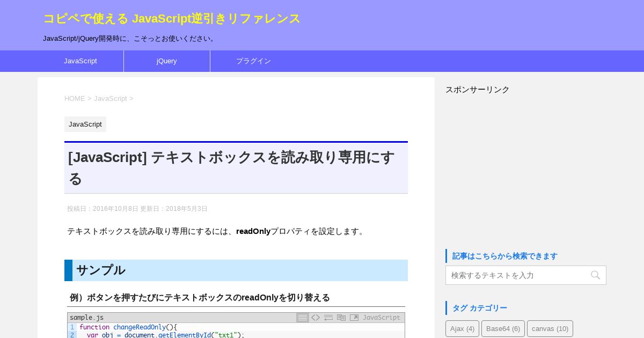This screenshot has width=644, height=338.
Task: Toggle line numbers in code toolbar
Action: 303,318
